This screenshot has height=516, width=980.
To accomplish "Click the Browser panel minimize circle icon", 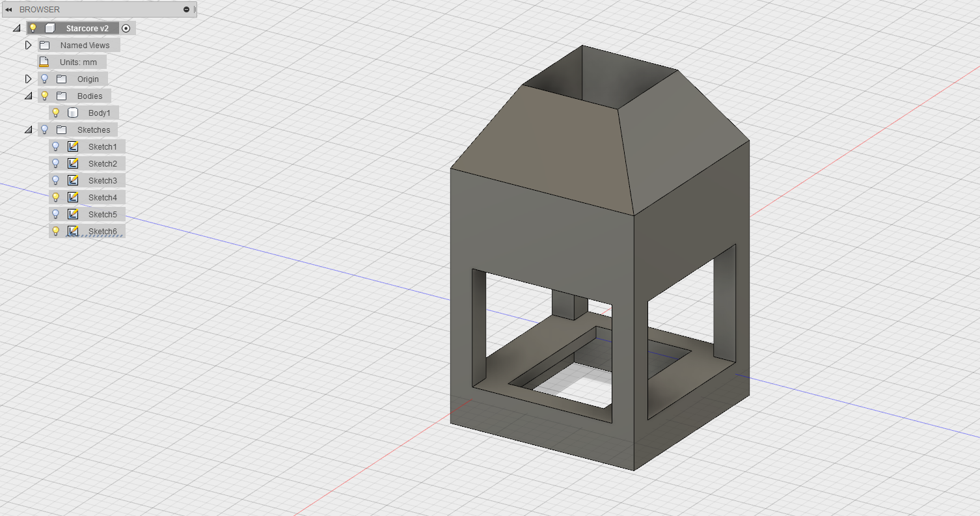I will tap(187, 10).
